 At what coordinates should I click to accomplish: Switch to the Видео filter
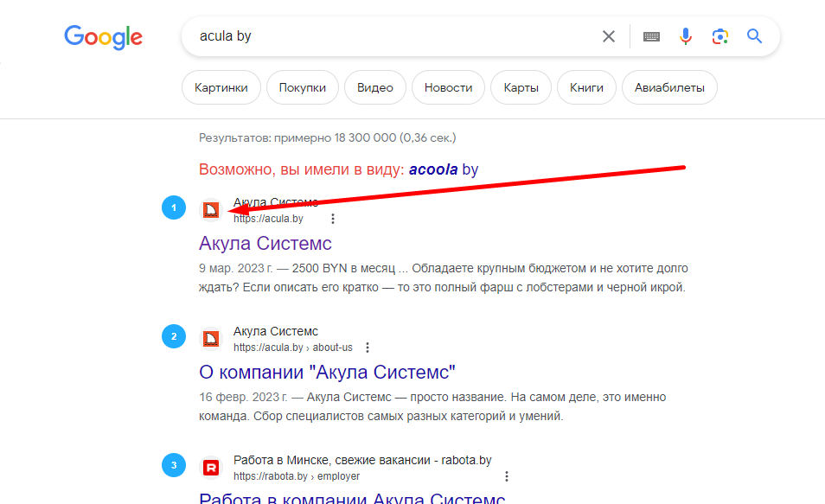375,87
